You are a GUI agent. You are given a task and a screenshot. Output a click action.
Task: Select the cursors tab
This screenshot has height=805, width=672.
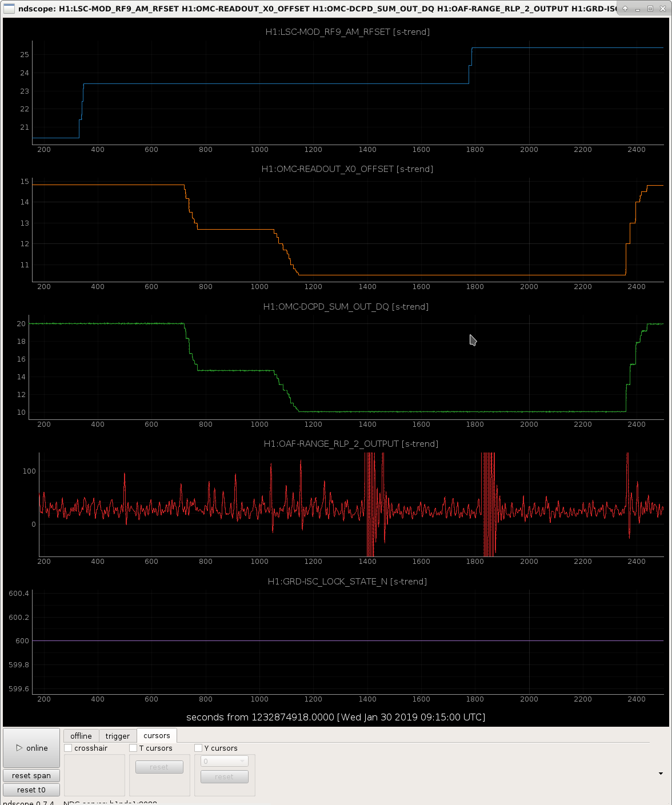pyautogui.click(x=157, y=735)
